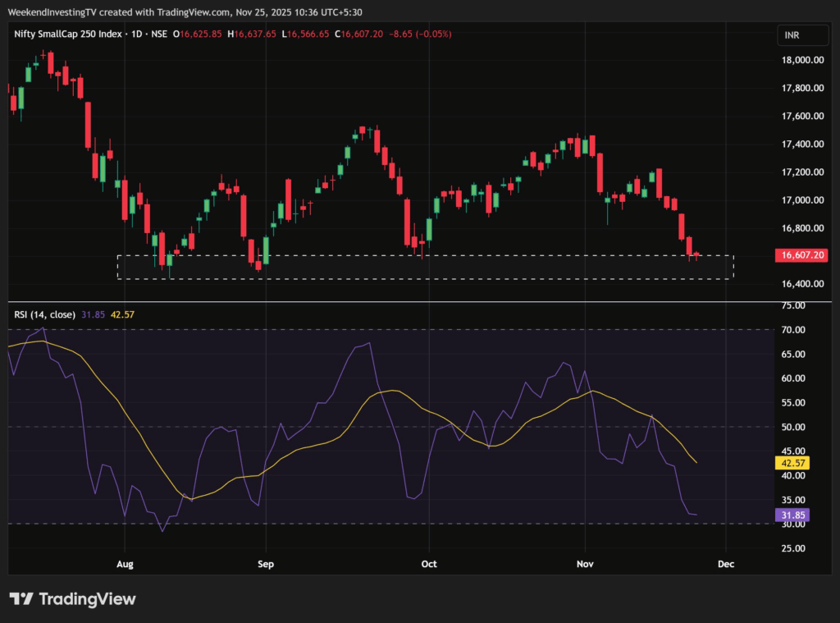840x623 pixels.
Task: Click the Aug label on time axis
Action: tap(125, 564)
